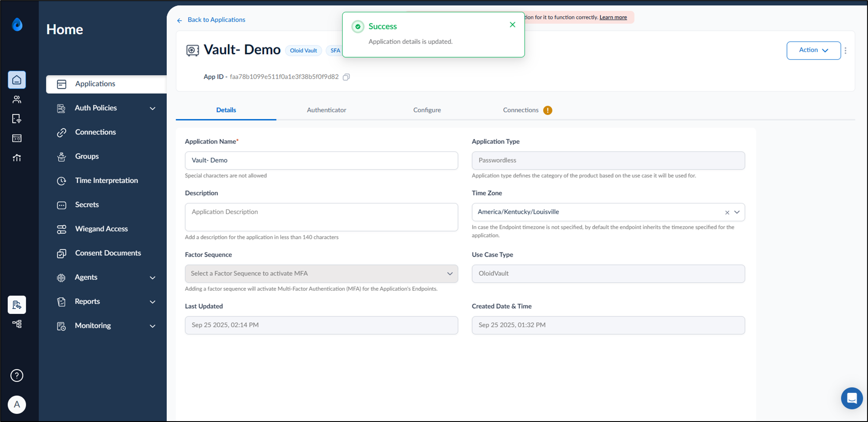868x422 pixels.
Task: Click the Oloid logo icon
Action: pos(17,25)
